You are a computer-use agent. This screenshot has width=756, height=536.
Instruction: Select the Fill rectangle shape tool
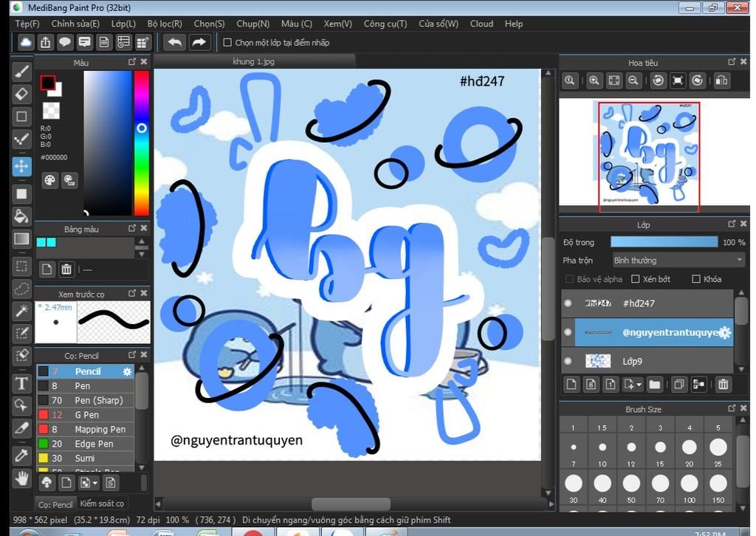[21, 193]
